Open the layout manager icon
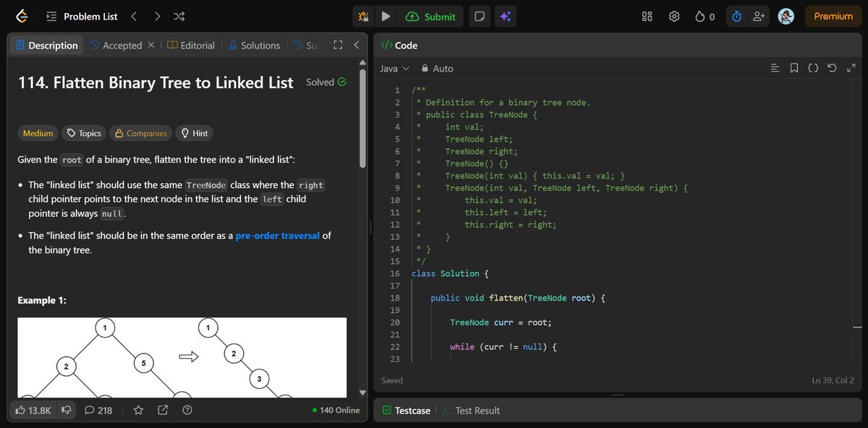The image size is (868, 428). (x=647, y=16)
